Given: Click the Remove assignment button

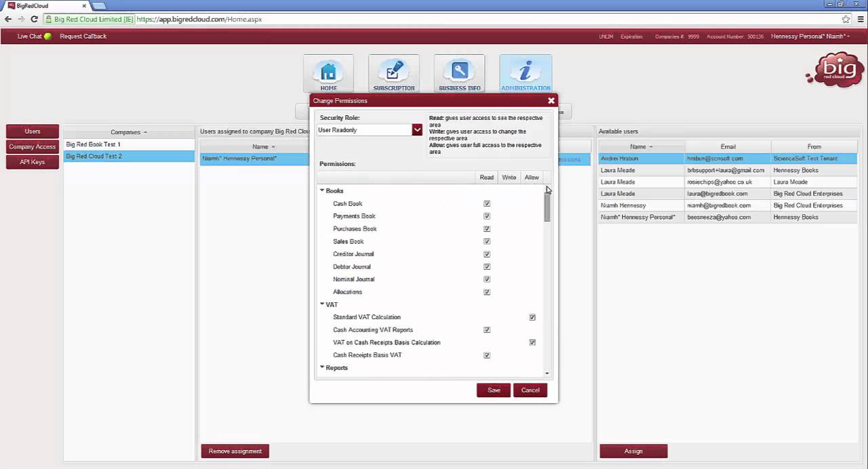Looking at the screenshot, I should [x=235, y=451].
